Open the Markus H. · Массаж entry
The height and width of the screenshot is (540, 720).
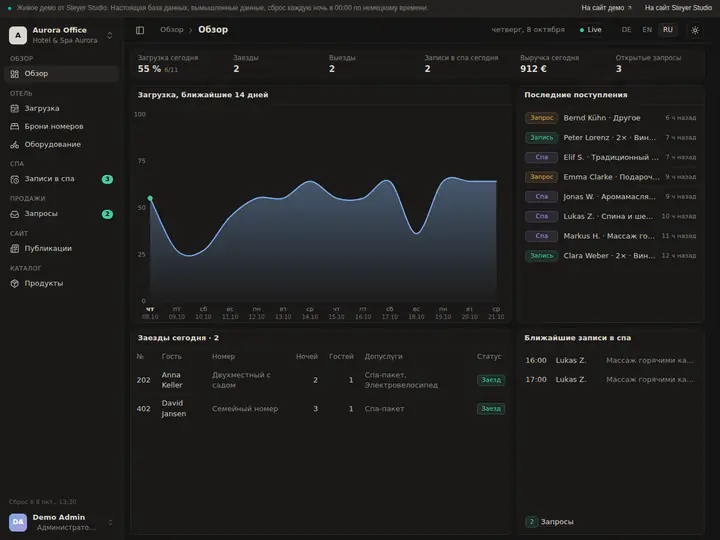[611, 236]
